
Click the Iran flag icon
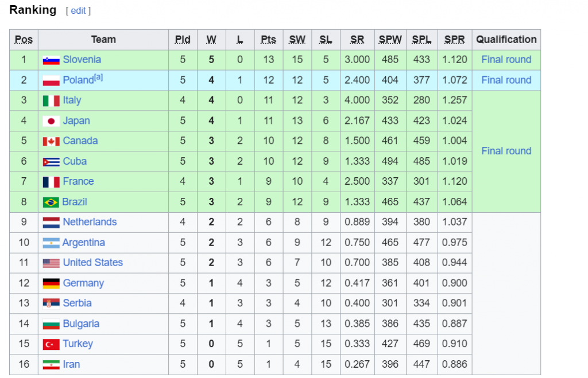tap(51, 364)
